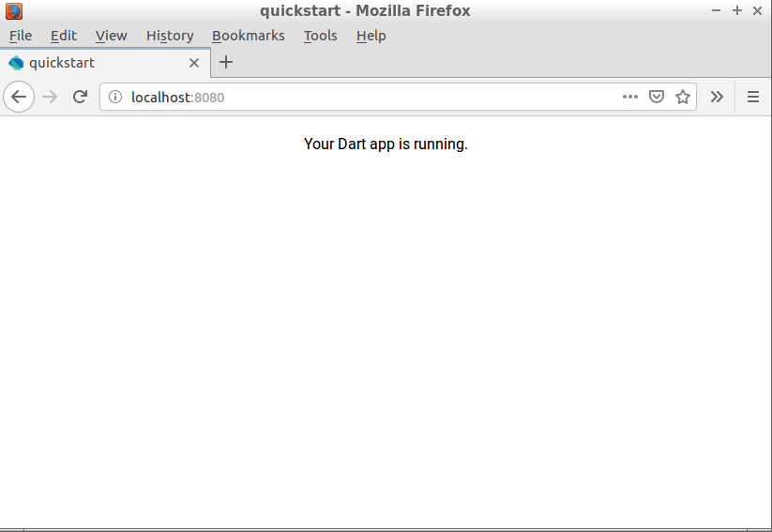Click the forward navigation arrow
The image size is (772, 532).
pyautogui.click(x=50, y=97)
